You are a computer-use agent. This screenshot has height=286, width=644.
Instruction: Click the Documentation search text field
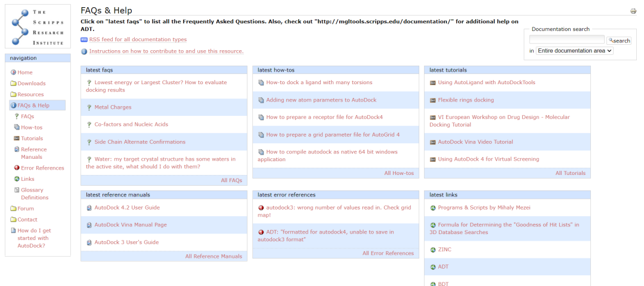(x=567, y=39)
